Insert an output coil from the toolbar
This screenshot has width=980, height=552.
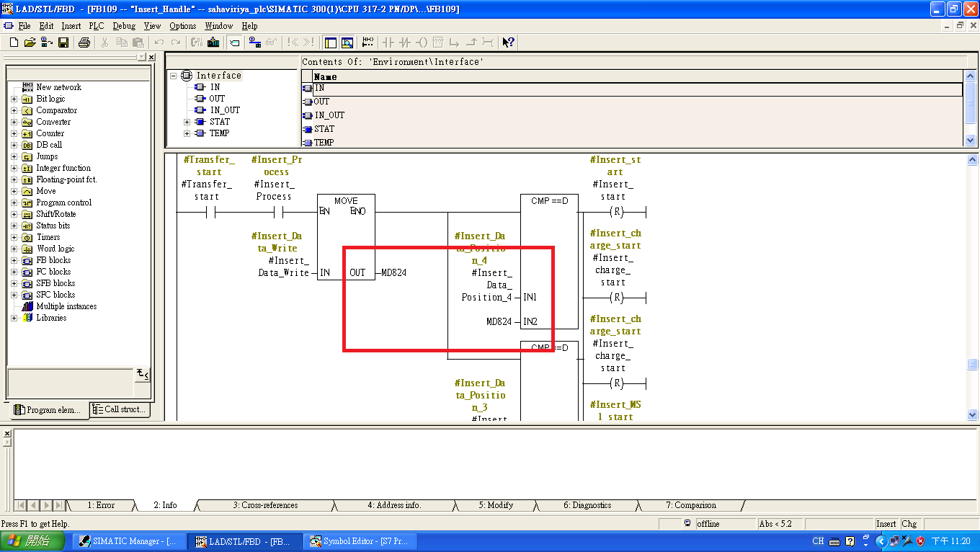(422, 43)
